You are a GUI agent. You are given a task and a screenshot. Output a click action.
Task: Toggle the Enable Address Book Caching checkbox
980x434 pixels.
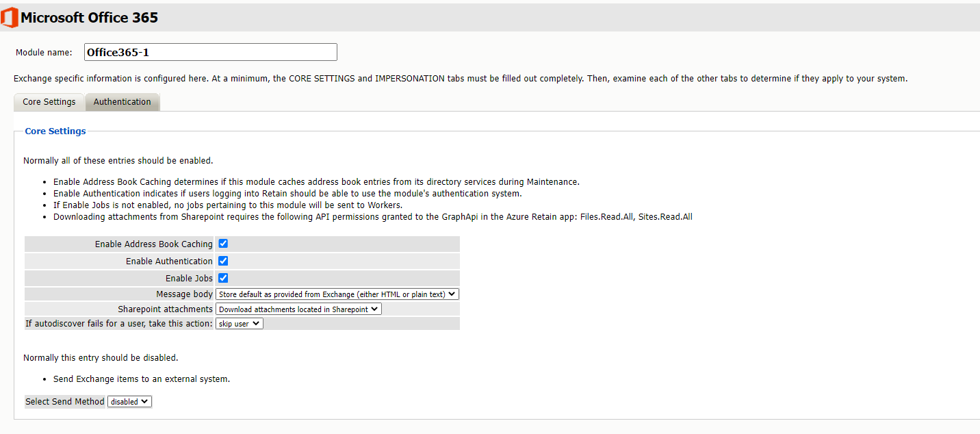[x=223, y=244]
